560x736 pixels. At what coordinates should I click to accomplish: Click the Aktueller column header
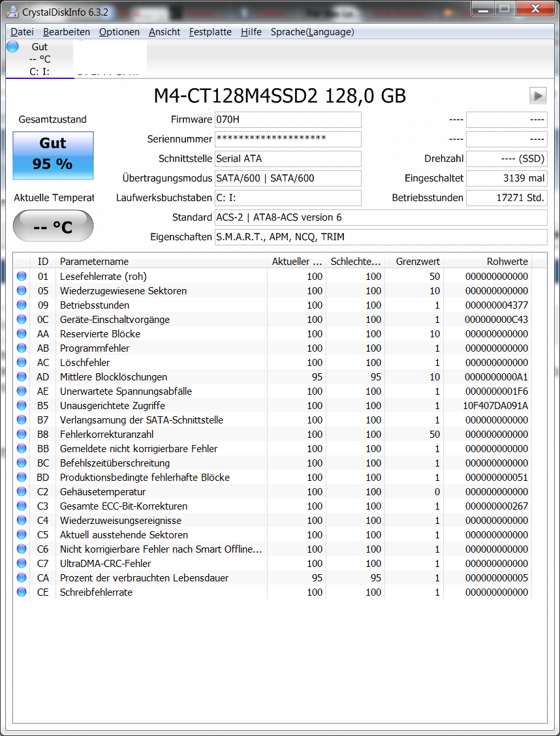click(297, 262)
